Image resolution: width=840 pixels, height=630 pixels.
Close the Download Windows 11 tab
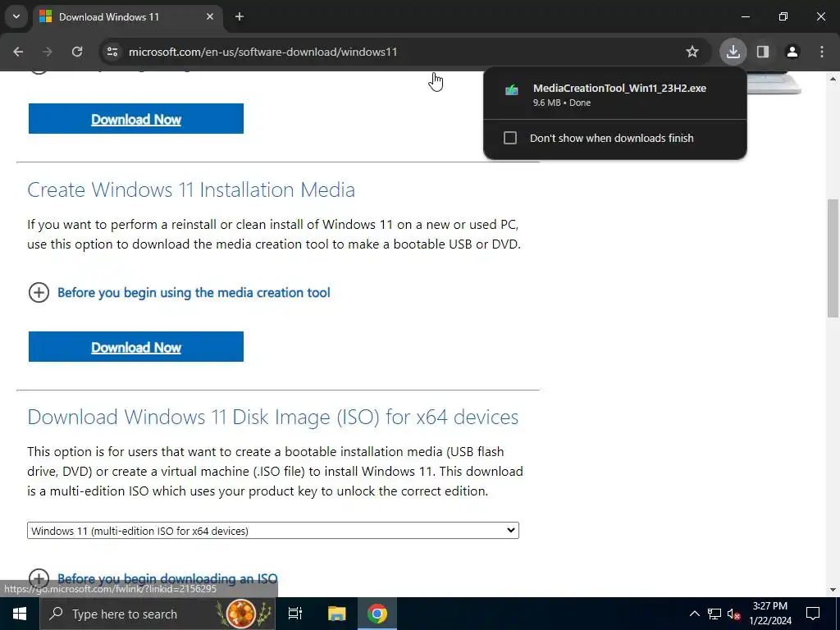210,16
